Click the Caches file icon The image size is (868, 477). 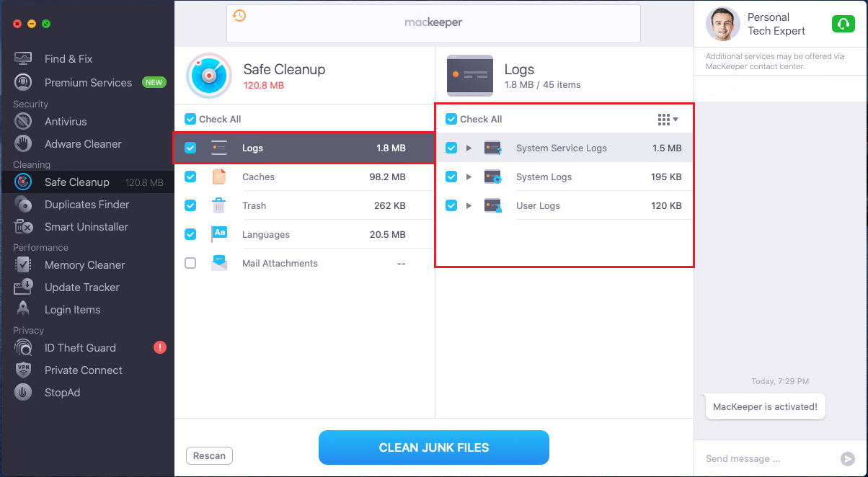[x=219, y=177]
